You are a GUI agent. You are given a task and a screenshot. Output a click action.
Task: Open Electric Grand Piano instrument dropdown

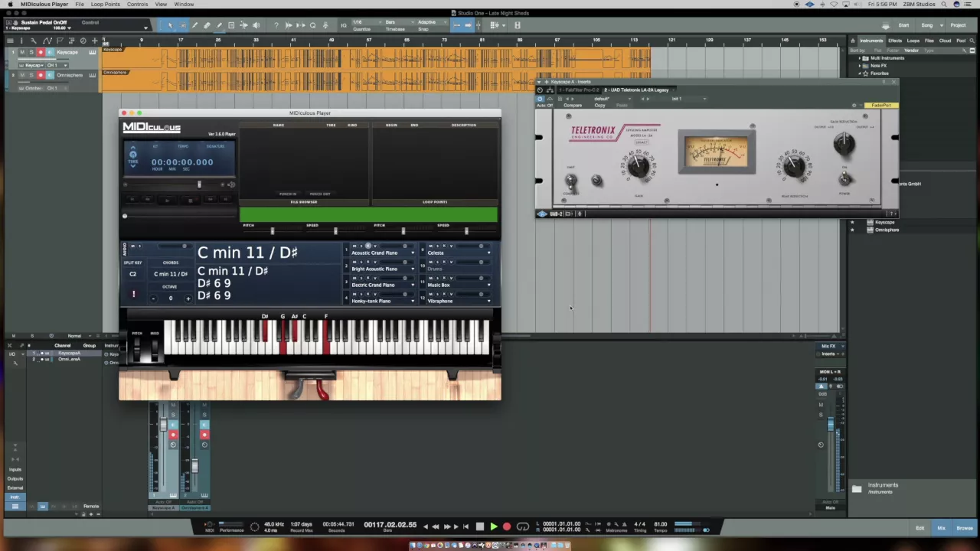coord(413,285)
